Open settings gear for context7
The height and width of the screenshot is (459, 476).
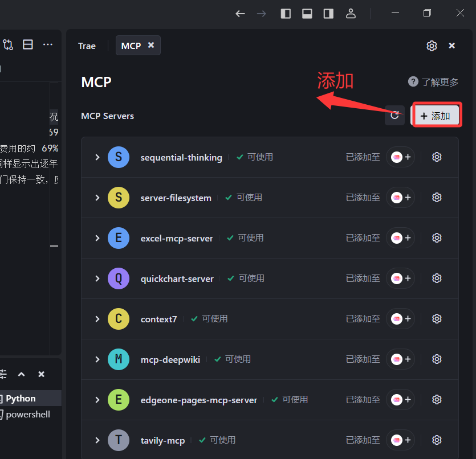[x=437, y=319]
